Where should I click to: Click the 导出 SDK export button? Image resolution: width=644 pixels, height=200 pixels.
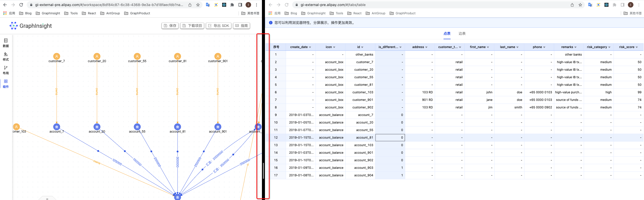pos(219,26)
